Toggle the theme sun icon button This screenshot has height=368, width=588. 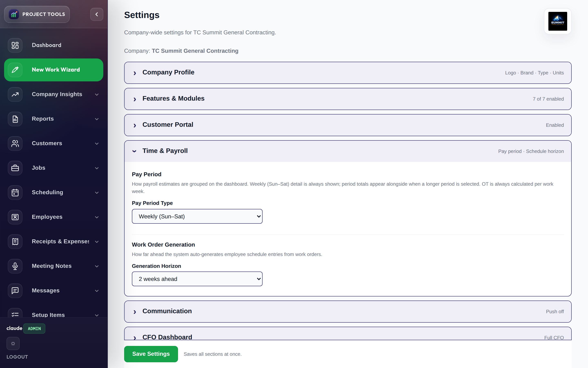(x=13, y=343)
